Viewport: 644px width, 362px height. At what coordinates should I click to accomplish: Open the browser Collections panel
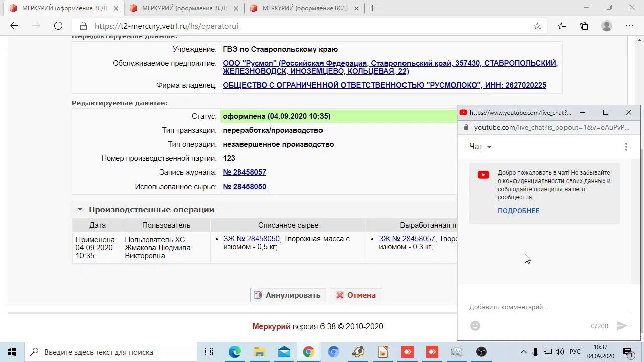[x=584, y=26]
